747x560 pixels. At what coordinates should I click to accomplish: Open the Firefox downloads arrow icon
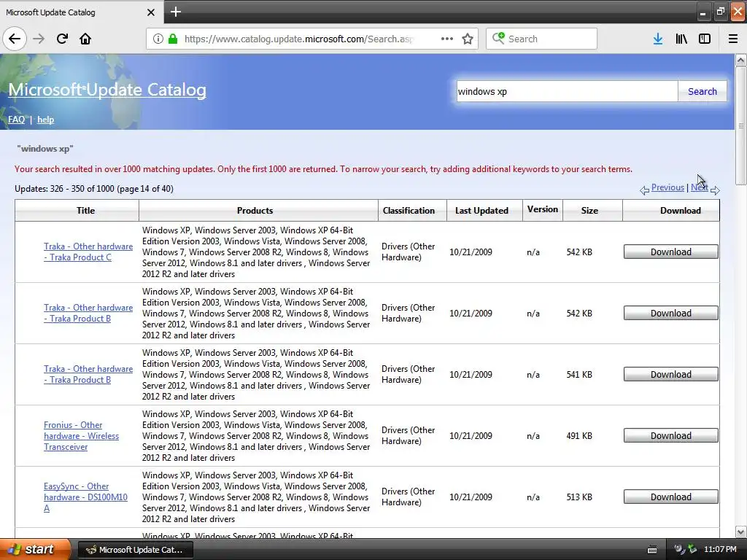(658, 39)
